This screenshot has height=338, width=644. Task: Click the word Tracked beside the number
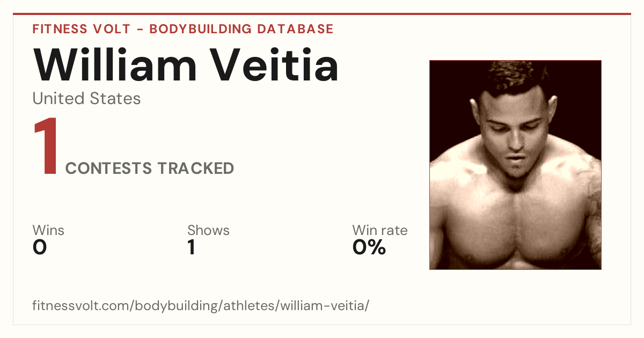196,168
